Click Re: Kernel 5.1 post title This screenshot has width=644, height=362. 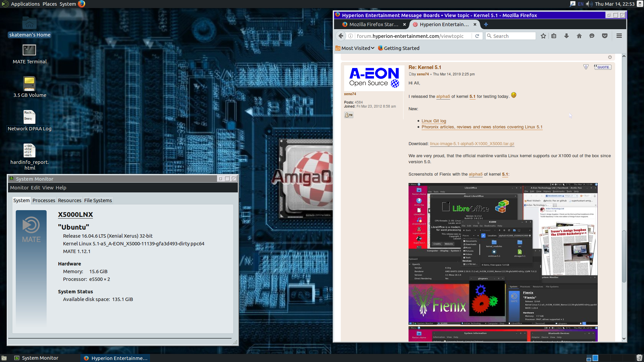click(425, 67)
